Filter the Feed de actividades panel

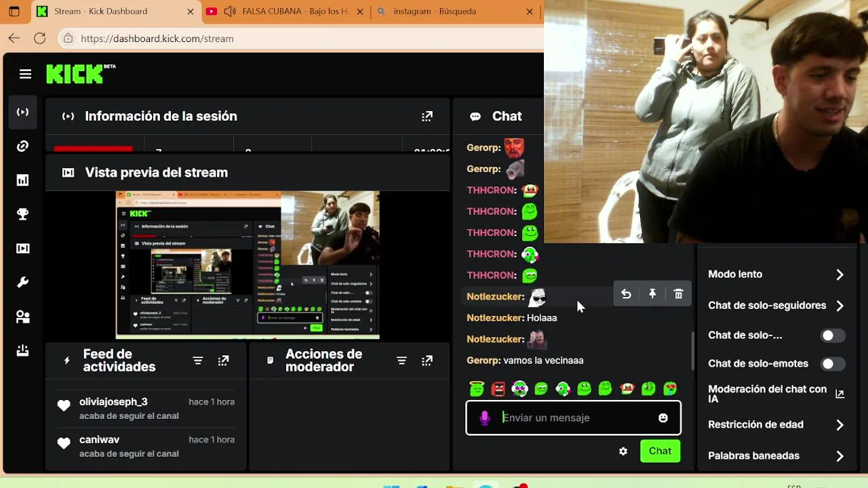198,361
